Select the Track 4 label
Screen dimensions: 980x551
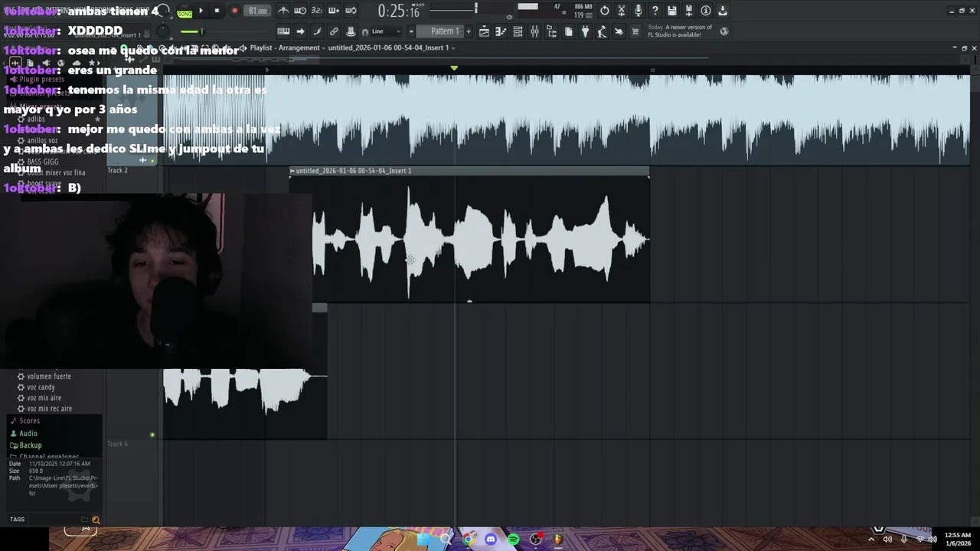coord(117,444)
